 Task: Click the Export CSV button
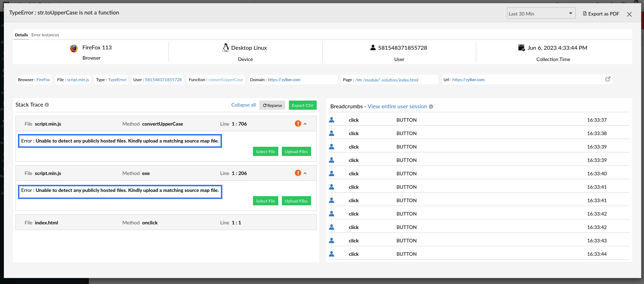click(x=302, y=105)
